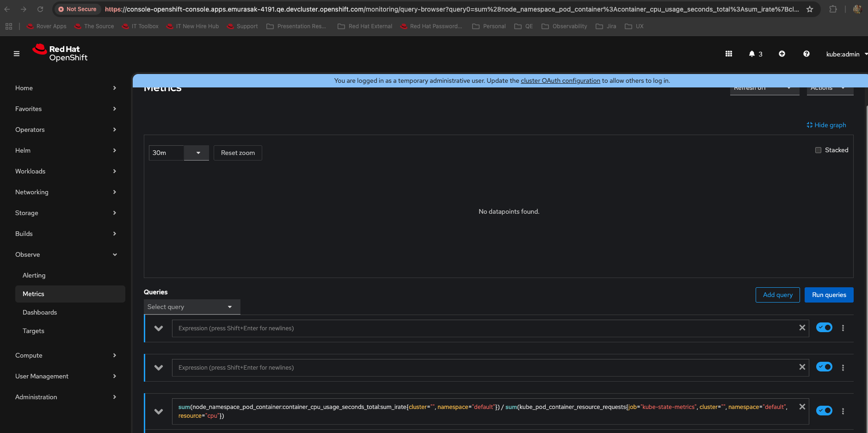
Task: Open the Jira bookmarks folder
Action: point(606,26)
